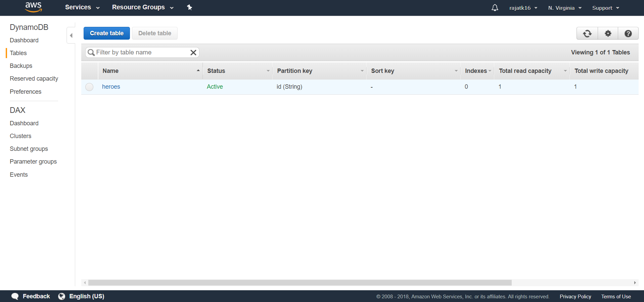Screen dimensions: 644x302
Task: Open the N. Virginia region dropdown
Action: pyautogui.click(x=565, y=8)
